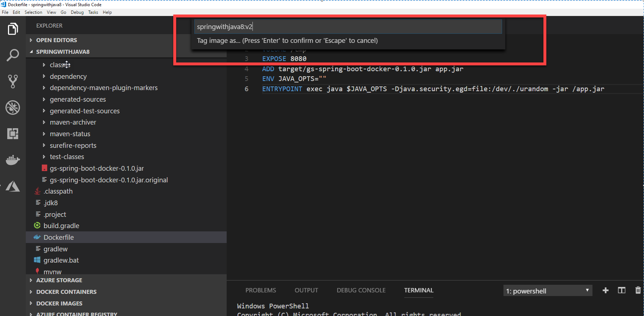The image size is (644, 316).
Task: Kill terminal with trash icon
Action: point(638,290)
